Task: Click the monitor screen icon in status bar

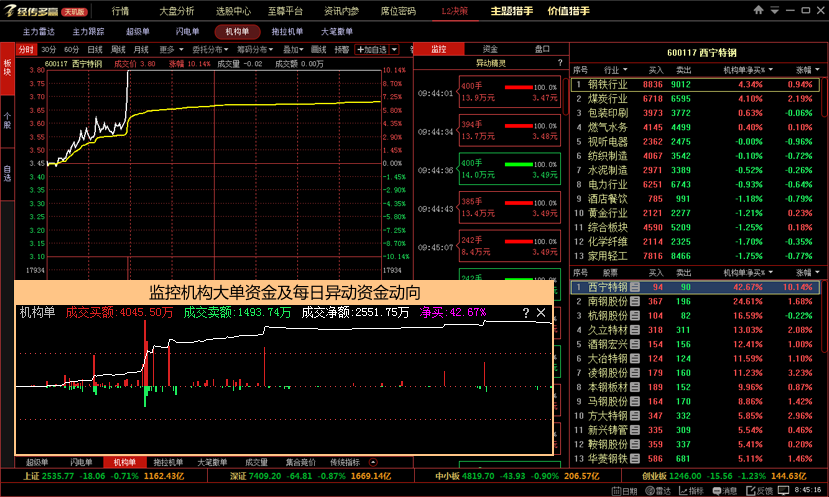Action: tap(783, 491)
